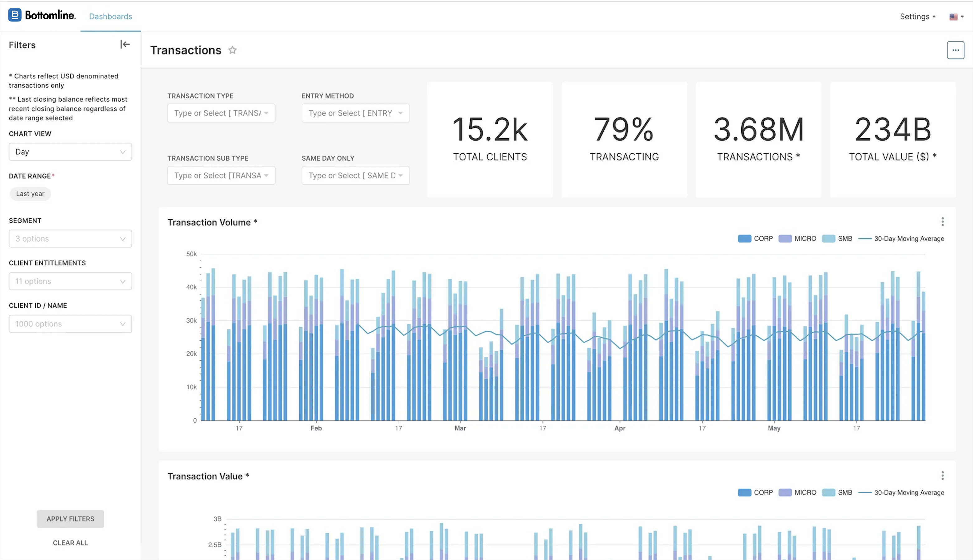Open the Settings menu

pyautogui.click(x=917, y=17)
